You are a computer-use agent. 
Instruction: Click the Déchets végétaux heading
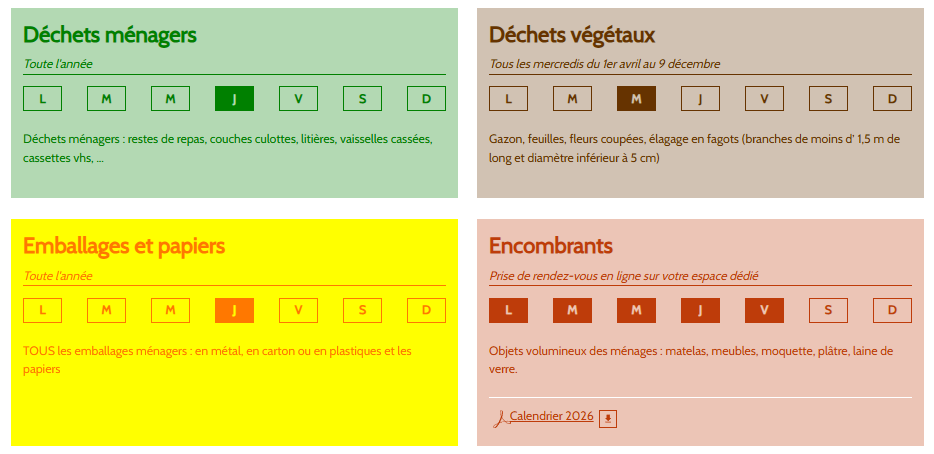pos(572,35)
